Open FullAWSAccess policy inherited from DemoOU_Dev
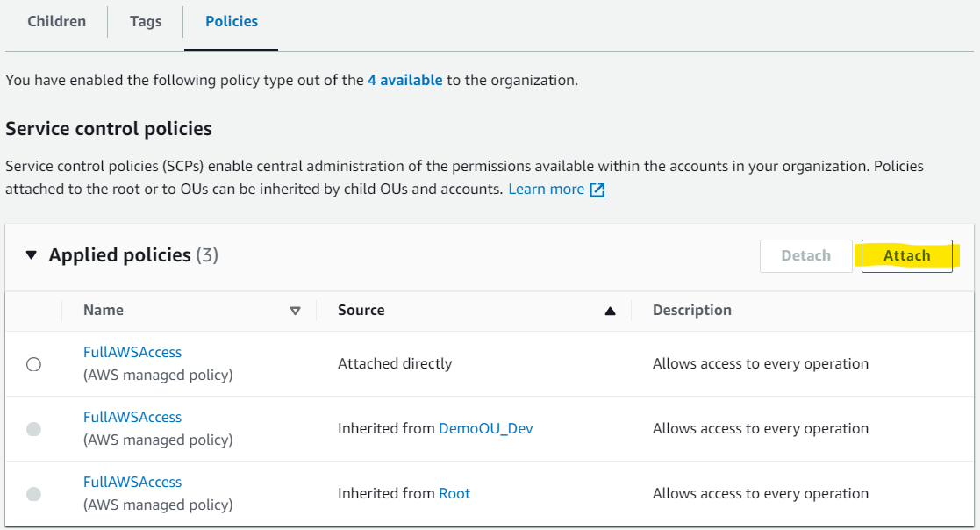Screen dimensions: 980x530 pos(132,417)
